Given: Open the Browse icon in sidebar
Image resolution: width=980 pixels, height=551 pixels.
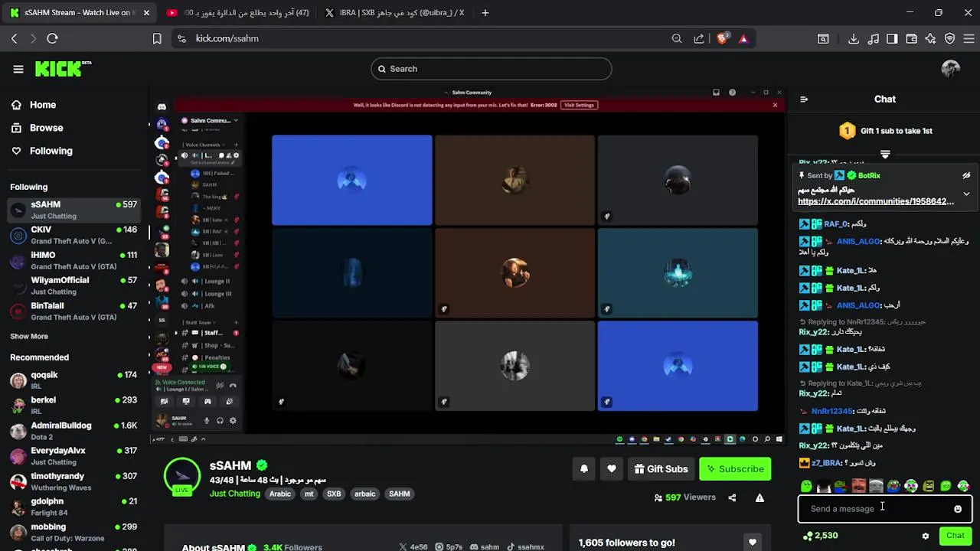Looking at the screenshot, I should (x=16, y=128).
